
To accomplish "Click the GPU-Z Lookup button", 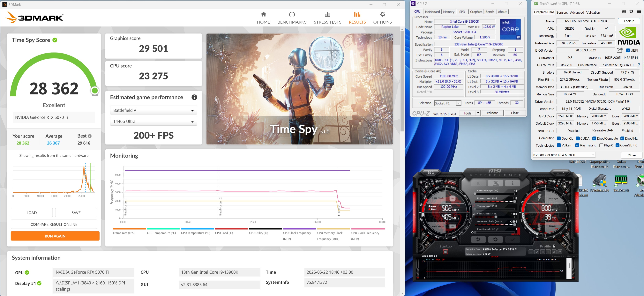I will (629, 21).
